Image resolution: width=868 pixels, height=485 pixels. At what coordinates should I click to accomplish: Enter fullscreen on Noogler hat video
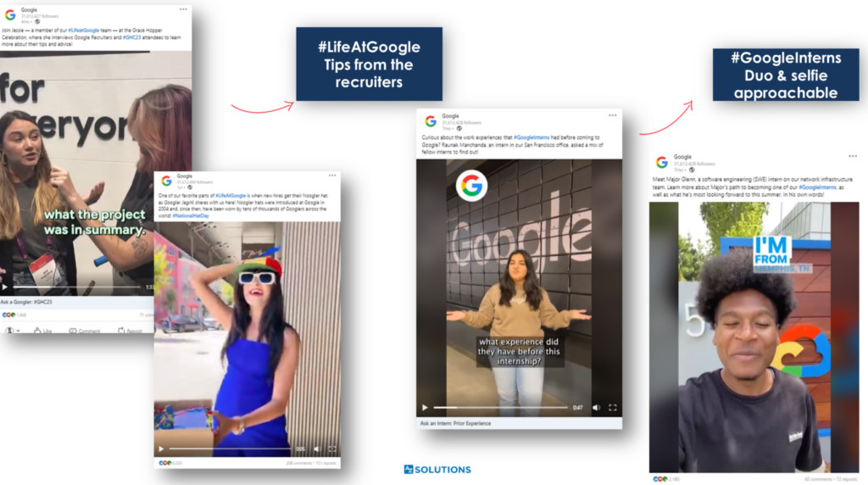(x=332, y=449)
